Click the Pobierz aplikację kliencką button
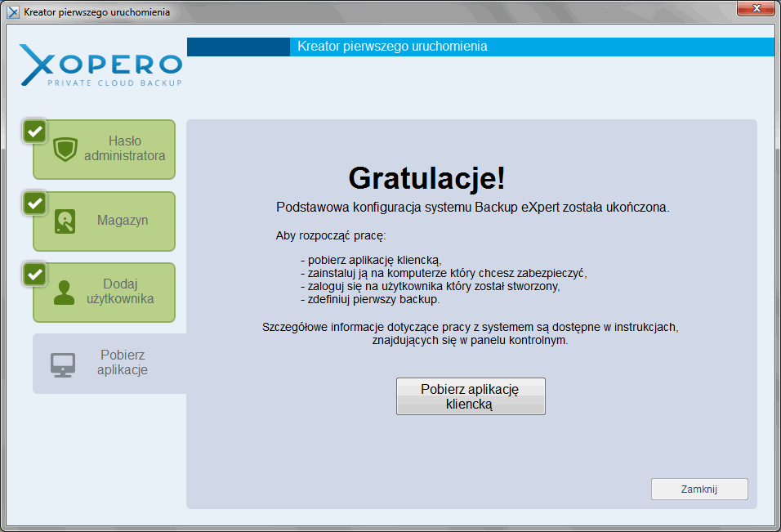This screenshot has height=532, width=781. pos(471,396)
